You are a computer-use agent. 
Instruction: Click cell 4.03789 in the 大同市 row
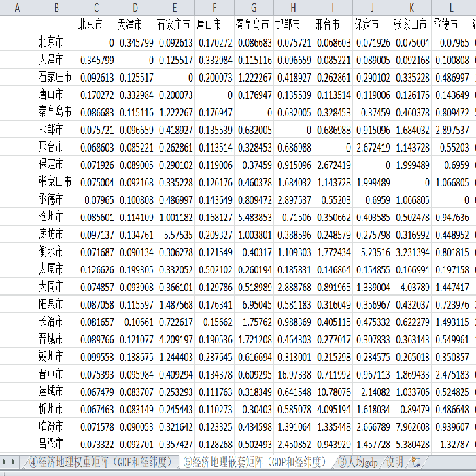[x=411, y=286]
